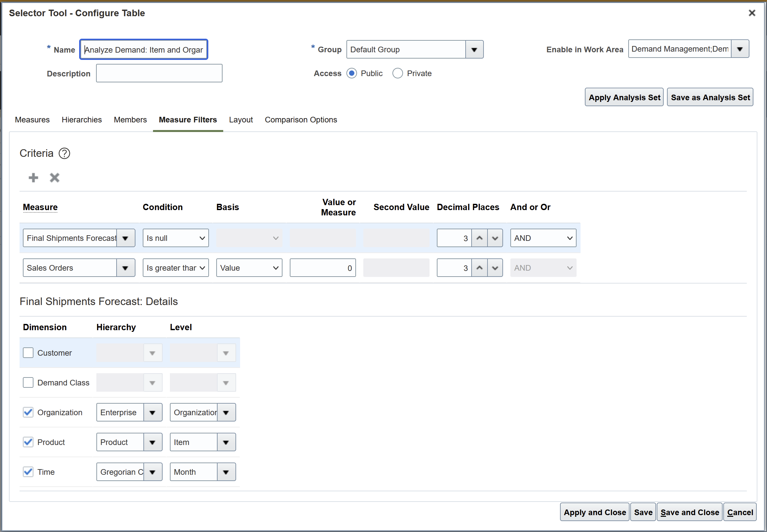Add a new filter criteria row
The width and height of the screenshot is (767, 532).
point(33,177)
